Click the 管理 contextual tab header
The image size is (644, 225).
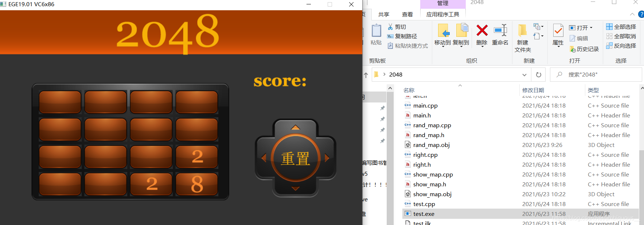[443, 4]
